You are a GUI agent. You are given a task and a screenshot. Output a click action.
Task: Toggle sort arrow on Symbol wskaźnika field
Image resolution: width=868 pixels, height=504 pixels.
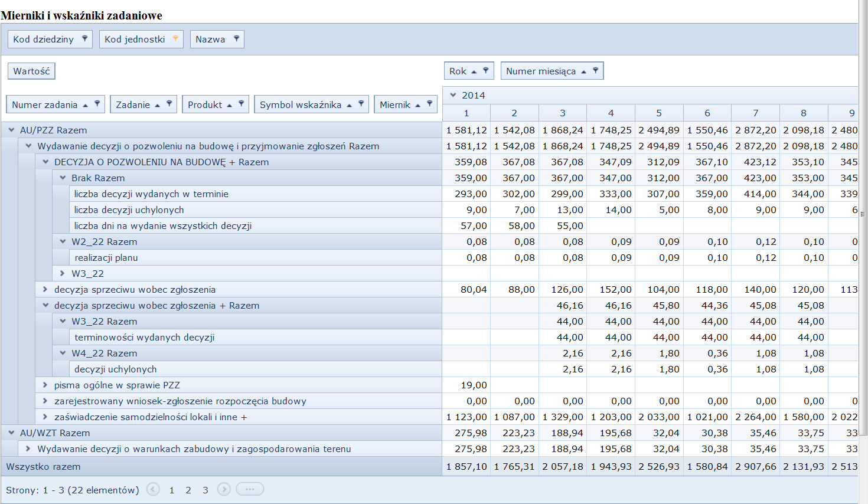[x=349, y=105]
